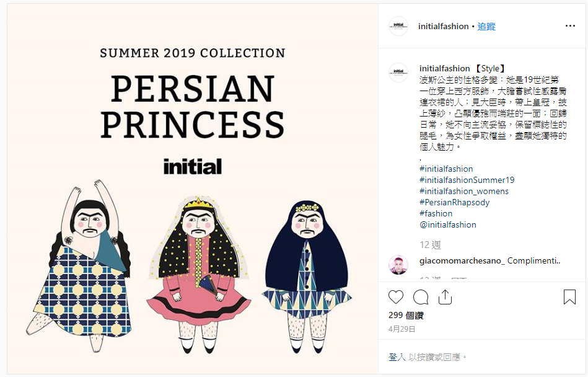This screenshot has height=377, width=588.
Task: Share the post using the share icon
Action: tap(445, 297)
